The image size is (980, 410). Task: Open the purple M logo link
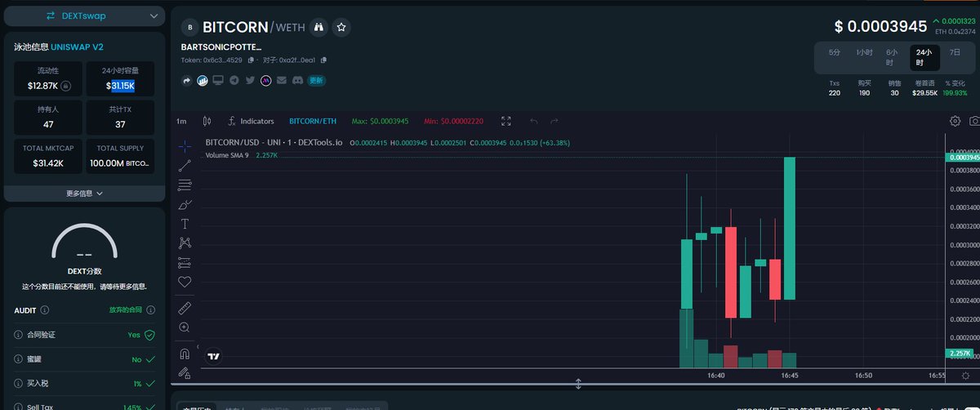coord(266,80)
